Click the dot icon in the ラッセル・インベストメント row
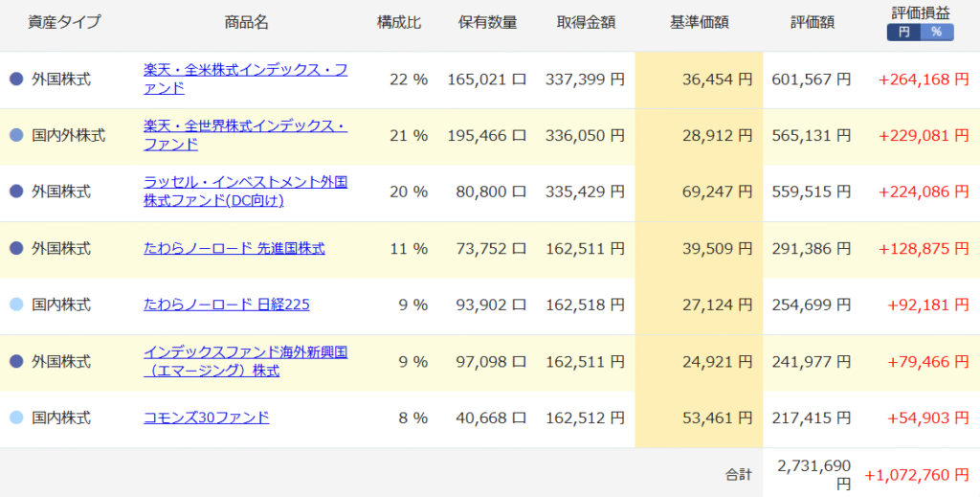Image resolution: width=980 pixels, height=497 pixels. click(x=15, y=192)
